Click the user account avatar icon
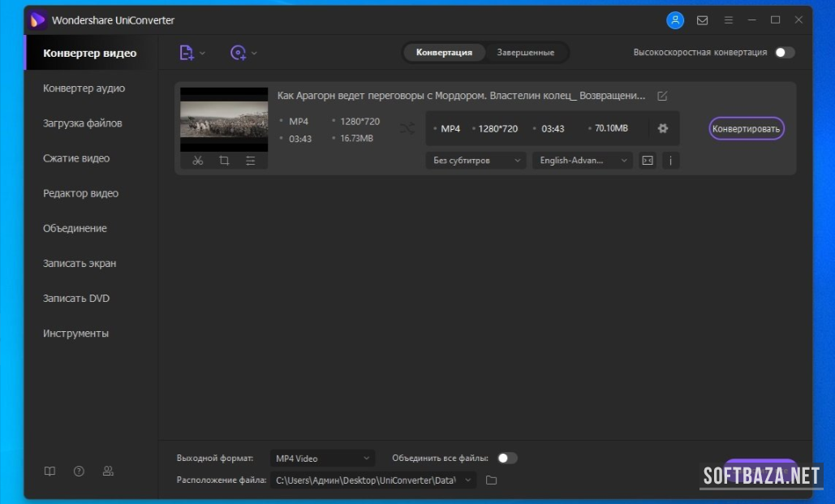The width and height of the screenshot is (835, 504). pyautogui.click(x=675, y=20)
